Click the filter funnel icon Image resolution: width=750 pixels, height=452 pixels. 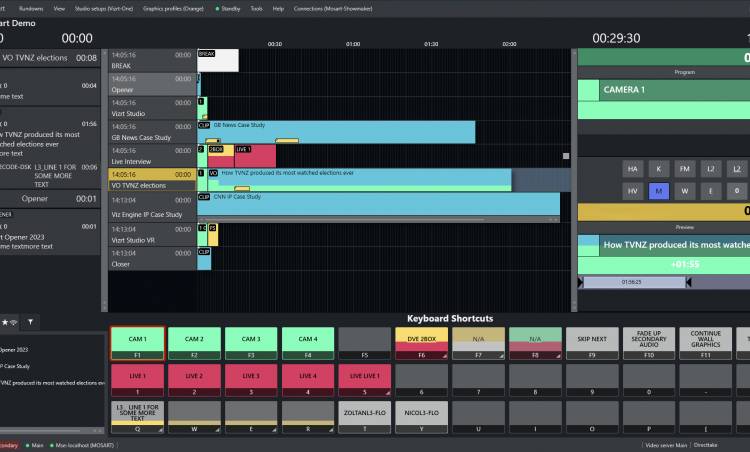point(30,322)
